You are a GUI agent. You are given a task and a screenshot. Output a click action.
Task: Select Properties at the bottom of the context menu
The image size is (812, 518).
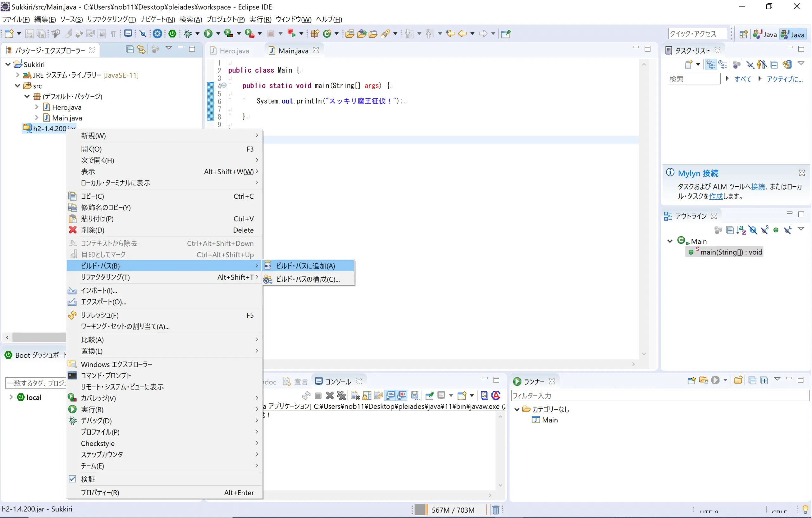(x=164, y=492)
